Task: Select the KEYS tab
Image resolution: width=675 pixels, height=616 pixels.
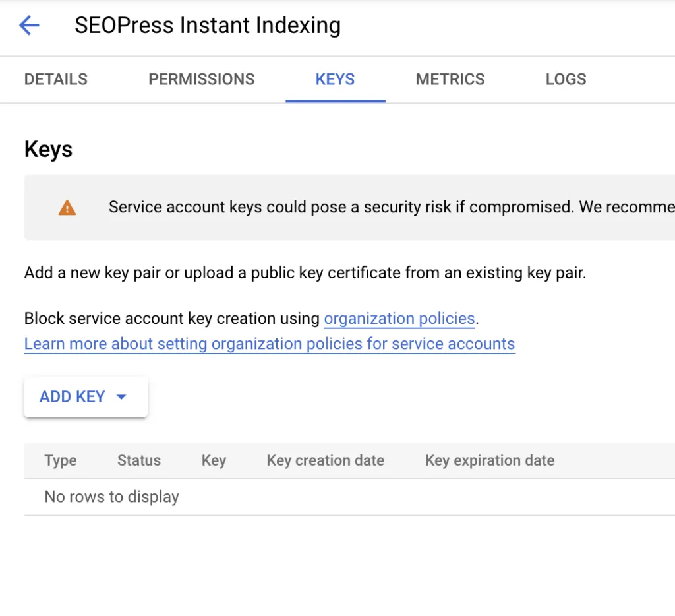Action: coord(335,79)
